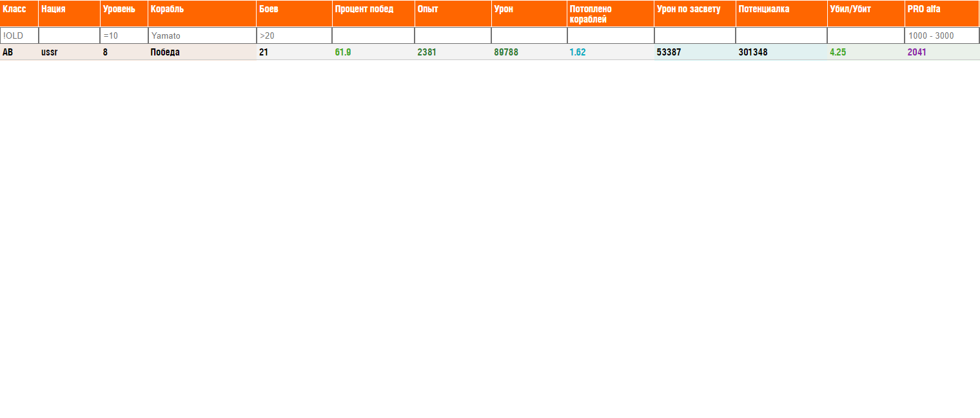Sort by the Урон column header
This screenshot has height=418, width=980.
529,14
